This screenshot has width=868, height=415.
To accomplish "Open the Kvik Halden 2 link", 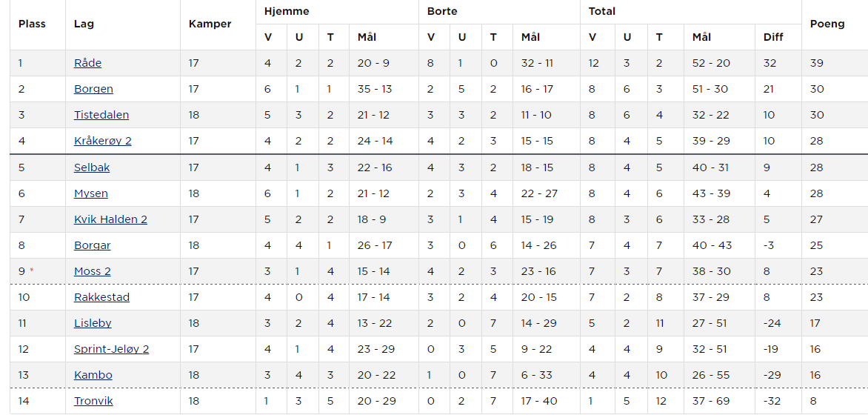I will coord(110,219).
